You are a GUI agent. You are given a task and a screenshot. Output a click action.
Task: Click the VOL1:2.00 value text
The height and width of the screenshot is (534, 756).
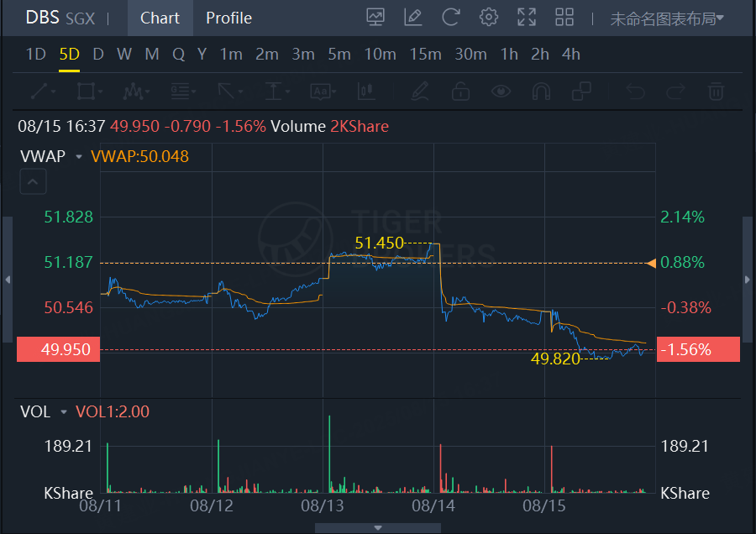click(x=113, y=412)
